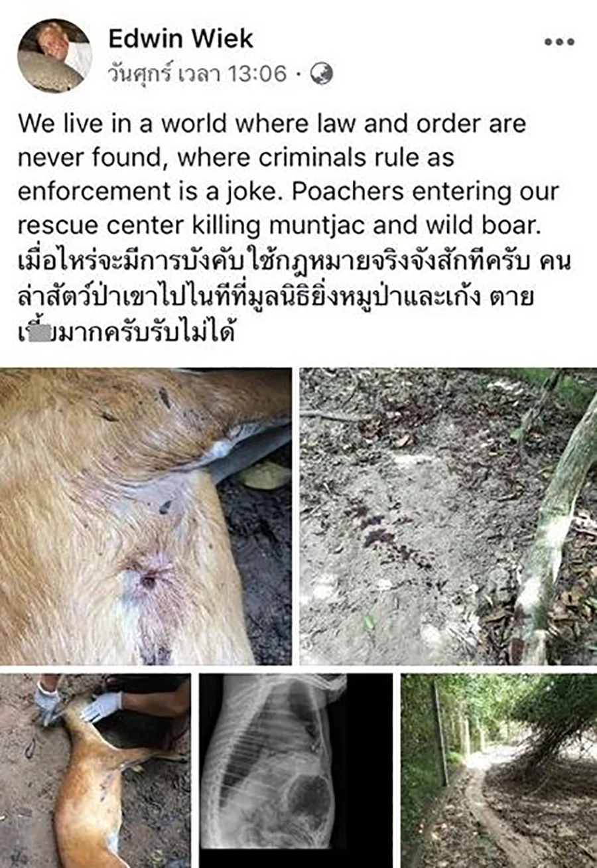Open the deer fur wound close-up photo
Viewport: 597px width, 868px height.
(145, 516)
